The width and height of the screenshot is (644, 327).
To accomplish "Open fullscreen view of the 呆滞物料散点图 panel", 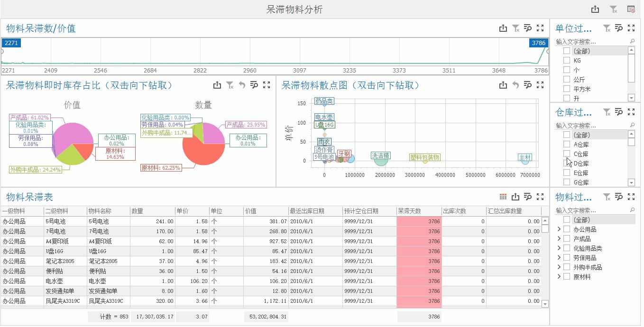I will coord(540,85).
